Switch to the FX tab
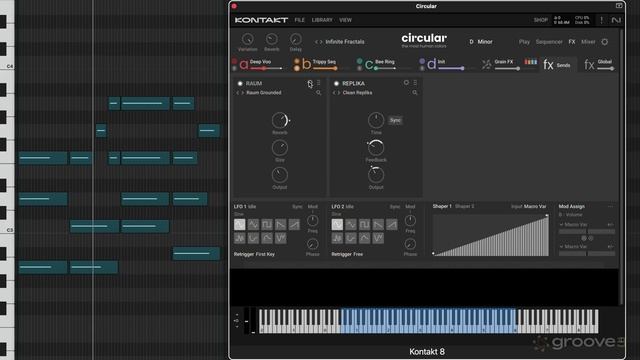Viewport: 640px width, 360px height. 572,42
